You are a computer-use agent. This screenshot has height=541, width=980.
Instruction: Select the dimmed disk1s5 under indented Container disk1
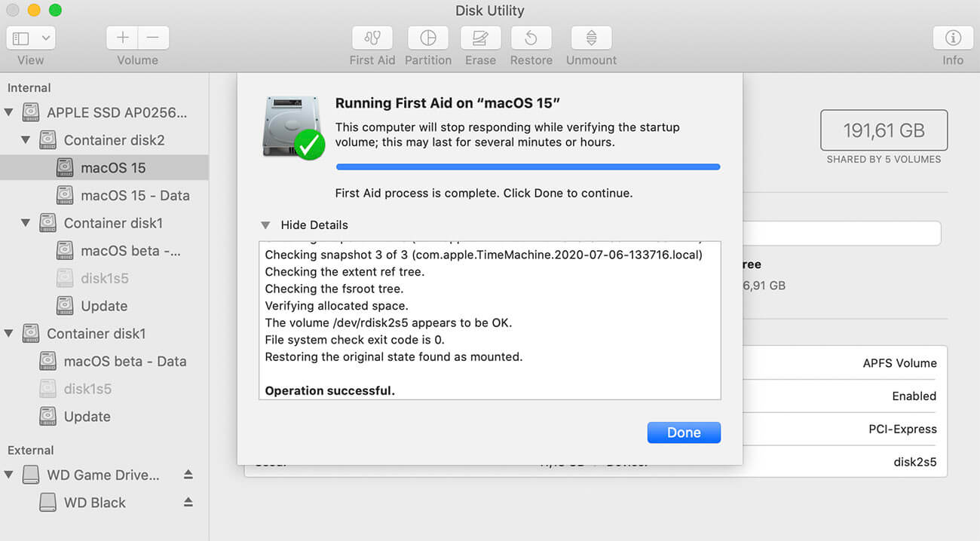104,278
